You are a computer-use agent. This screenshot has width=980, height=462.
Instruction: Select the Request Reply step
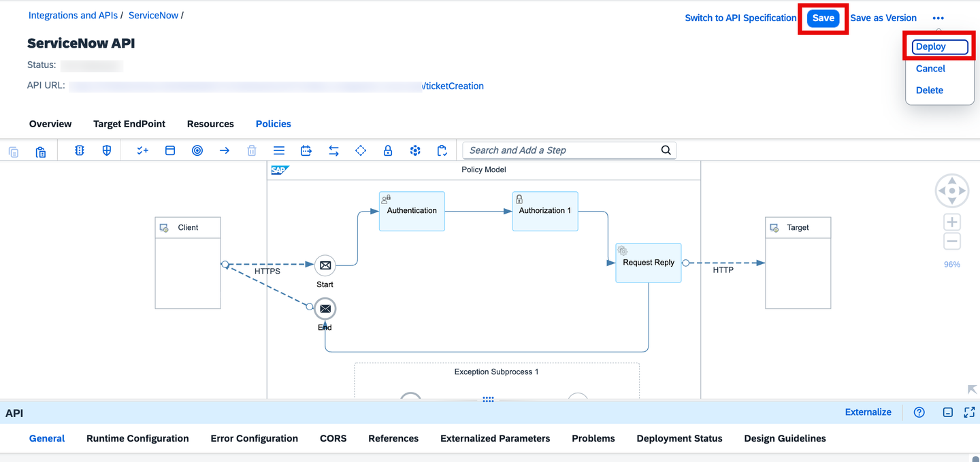point(649,263)
